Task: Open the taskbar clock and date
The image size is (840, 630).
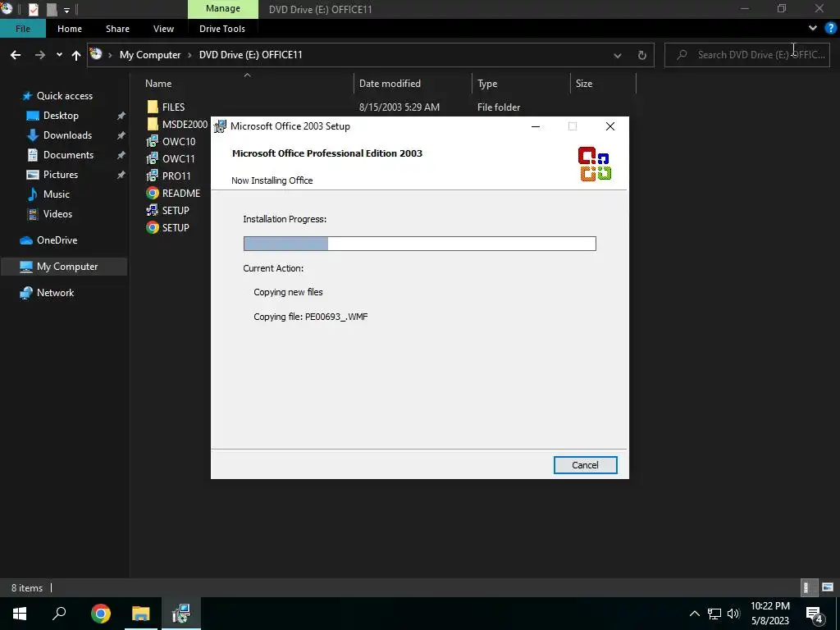Action: click(770, 614)
